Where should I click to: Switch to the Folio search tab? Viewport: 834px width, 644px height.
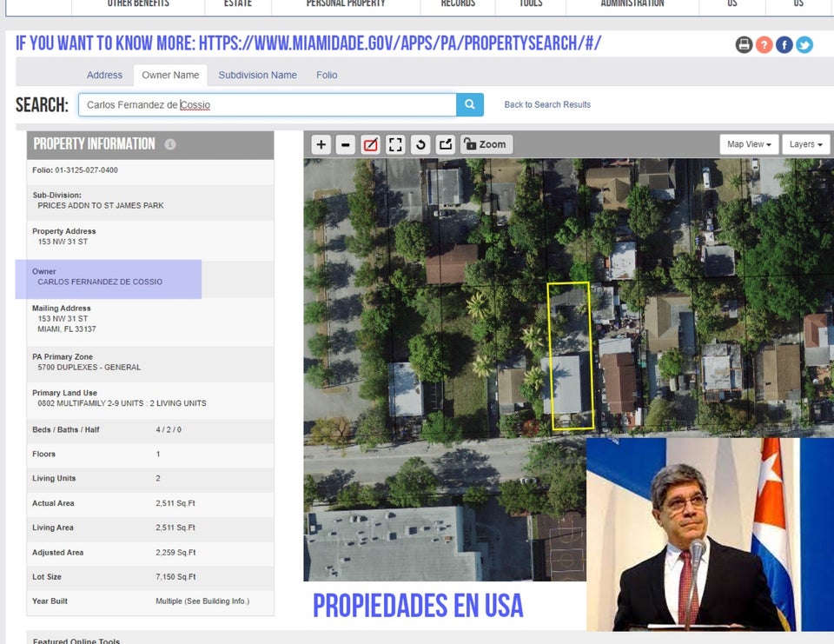327,76
